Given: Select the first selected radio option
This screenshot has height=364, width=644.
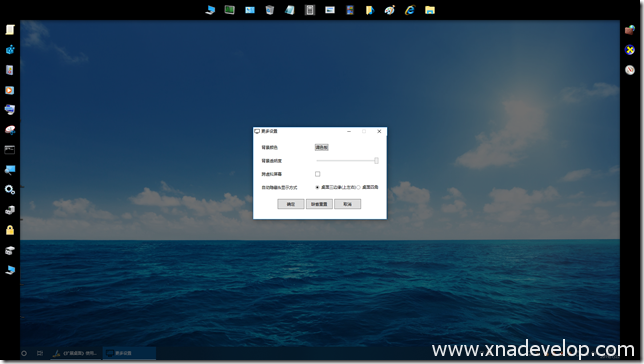Looking at the screenshot, I should 317,187.
